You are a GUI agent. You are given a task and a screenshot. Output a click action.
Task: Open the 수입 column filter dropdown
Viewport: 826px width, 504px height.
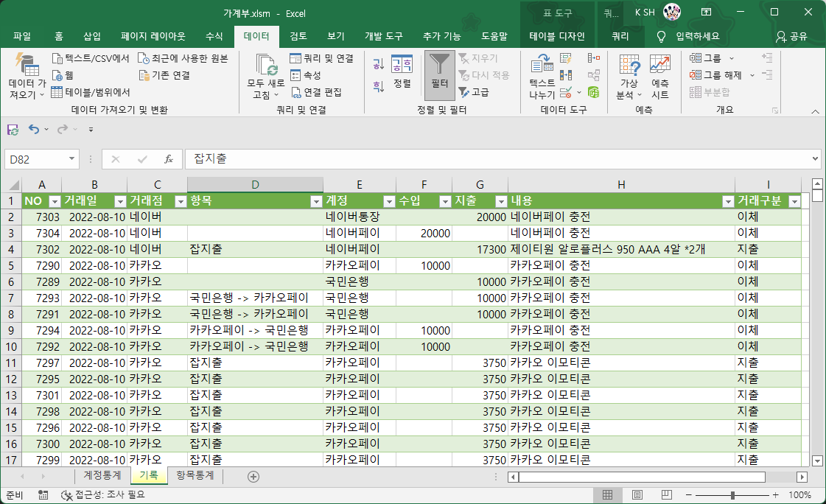click(x=445, y=201)
